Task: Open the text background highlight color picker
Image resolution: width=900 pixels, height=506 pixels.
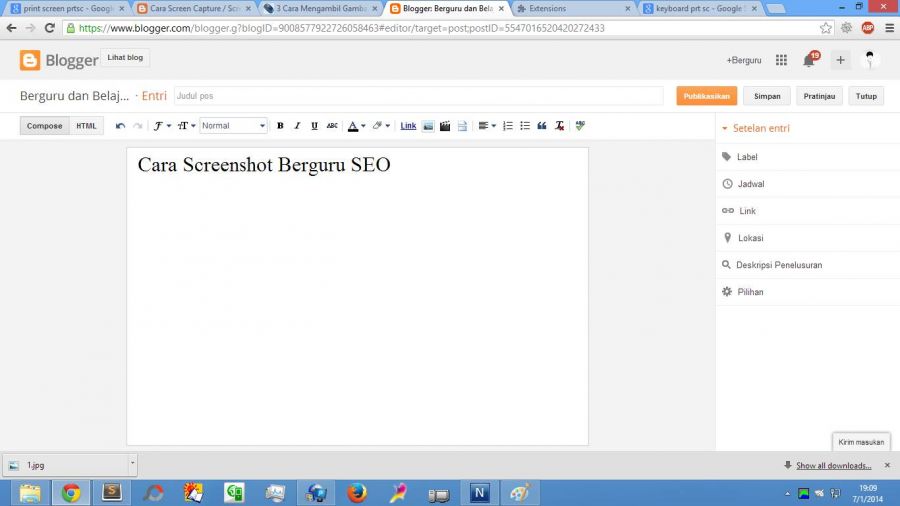Action: (381, 126)
